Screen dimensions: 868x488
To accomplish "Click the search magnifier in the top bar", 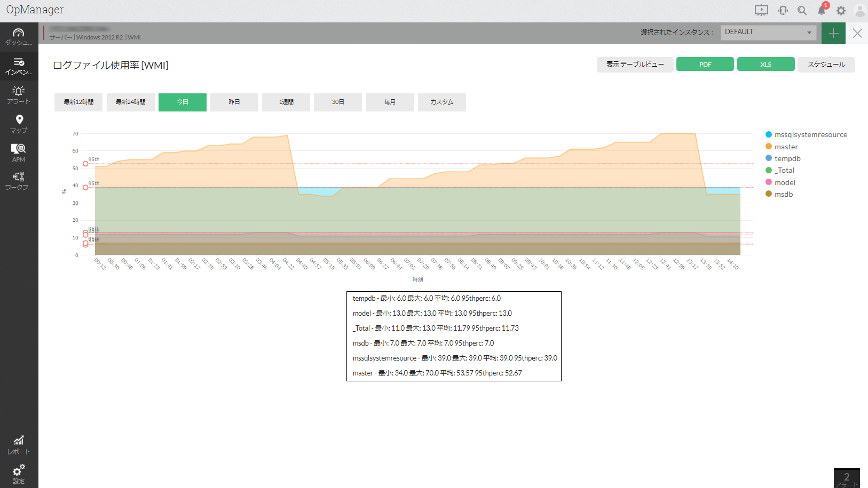I will click(x=802, y=10).
